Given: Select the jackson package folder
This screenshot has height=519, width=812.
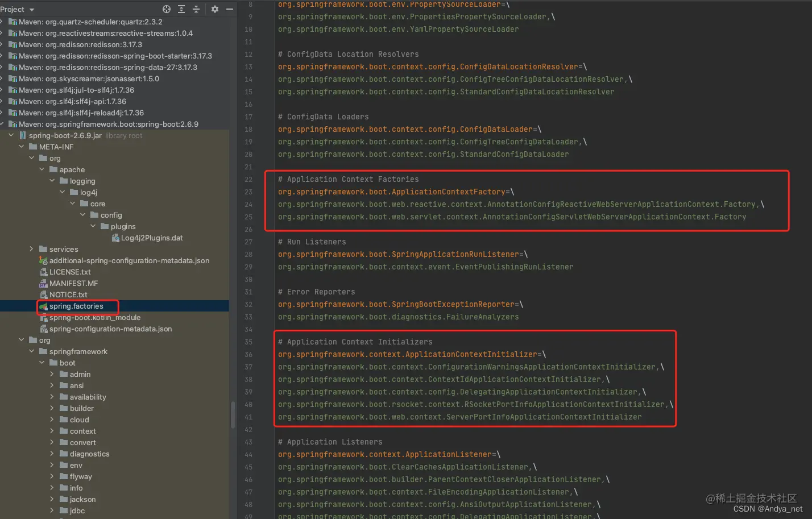Looking at the screenshot, I should tap(77, 499).
